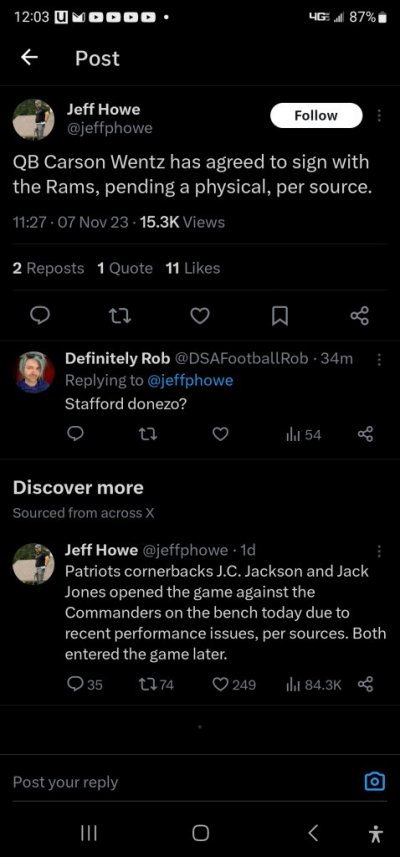Open the @jeffphowe mention link in reply
This screenshot has width=400, height=857.
[190, 381]
